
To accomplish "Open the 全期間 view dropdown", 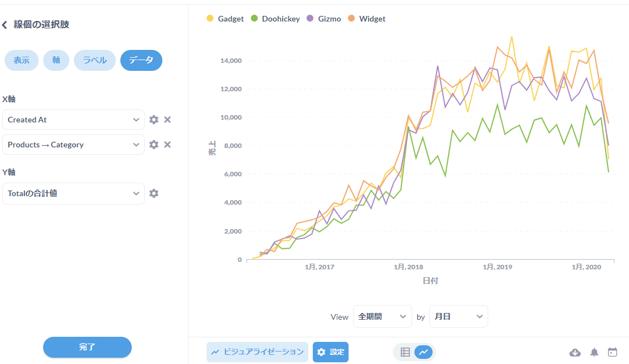I will click(x=382, y=316).
